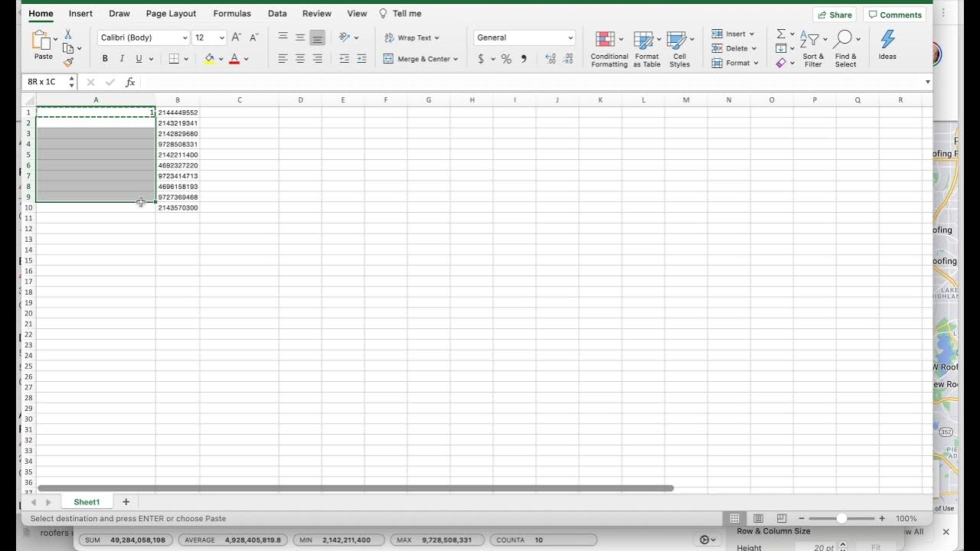Click the insert function fx icon
The image size is (980, 551).
[130, 82]
